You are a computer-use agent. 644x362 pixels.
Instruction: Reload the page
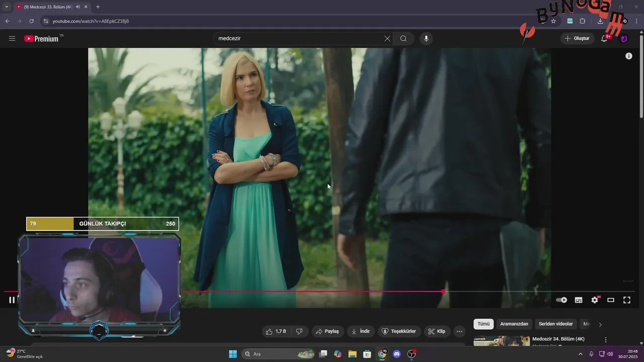(31, 21)
